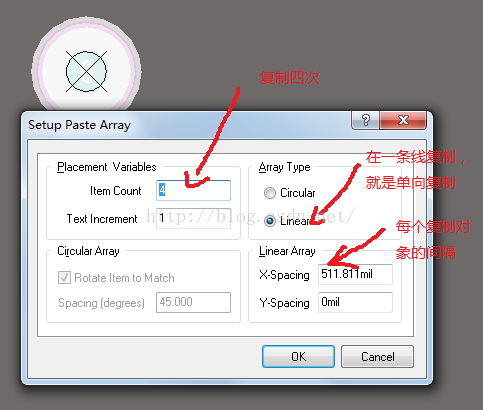Image resolution: width=483 pixels, height=410 pixels.
Task: Click the Item Count input field
Action: pos(193,190)
